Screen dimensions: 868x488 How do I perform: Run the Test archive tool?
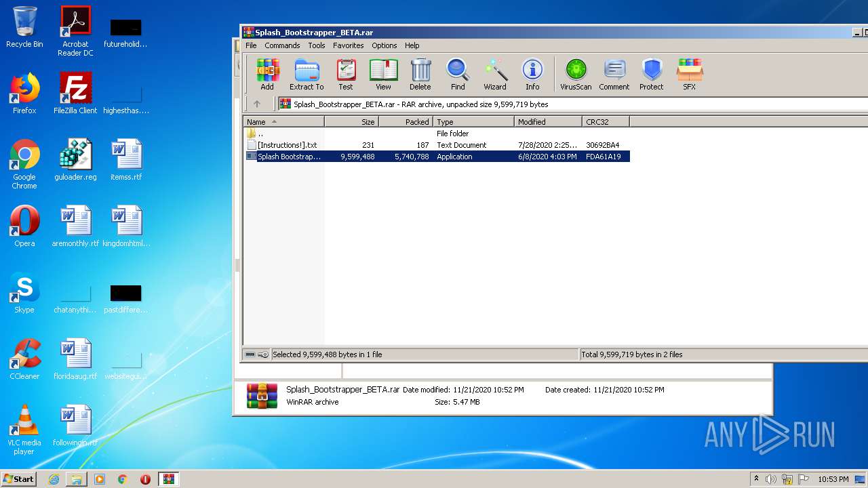tap(346, 75)
